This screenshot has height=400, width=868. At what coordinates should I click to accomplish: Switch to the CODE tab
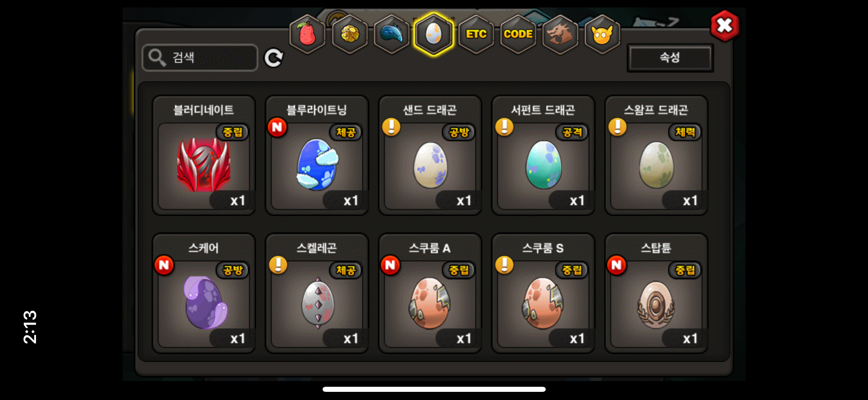point(518,34)
